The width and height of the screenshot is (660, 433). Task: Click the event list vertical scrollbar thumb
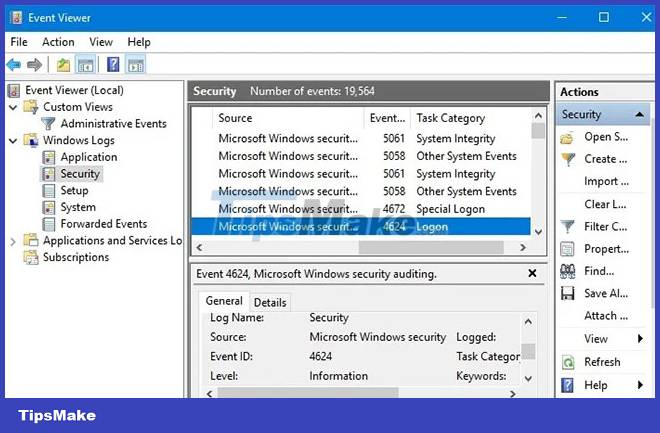click(x=538, y=131)
